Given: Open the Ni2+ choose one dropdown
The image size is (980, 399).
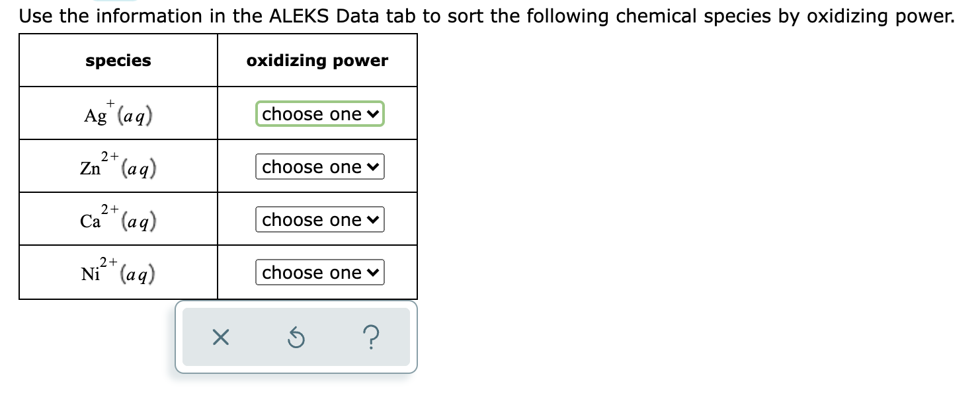Looking at the screenshot, I should pos(319,272).
